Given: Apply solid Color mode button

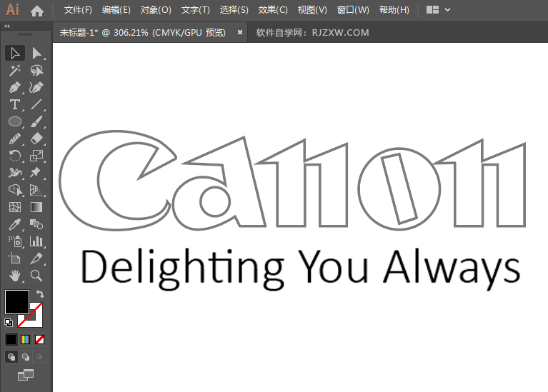Looking at the screenshot, I should [x=11, y=339].
